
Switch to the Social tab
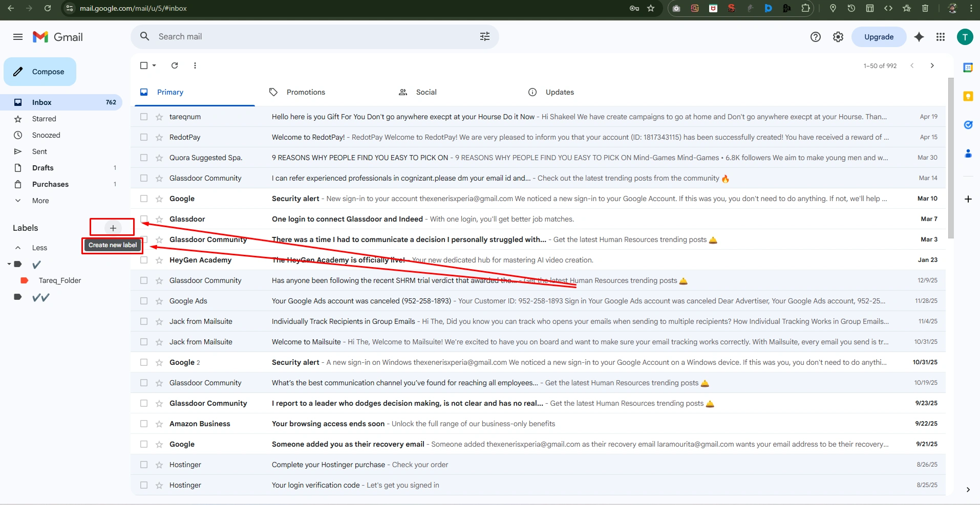426,92
